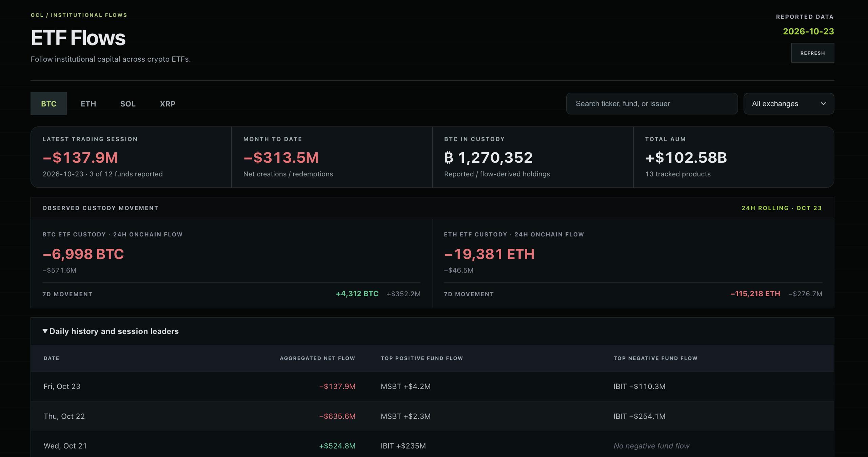Open the All exchanges dropdown

[789, 104]
